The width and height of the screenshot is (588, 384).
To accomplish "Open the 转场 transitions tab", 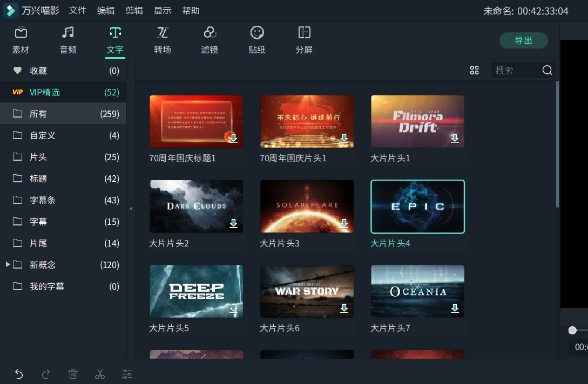I will [x=163, y=40].
